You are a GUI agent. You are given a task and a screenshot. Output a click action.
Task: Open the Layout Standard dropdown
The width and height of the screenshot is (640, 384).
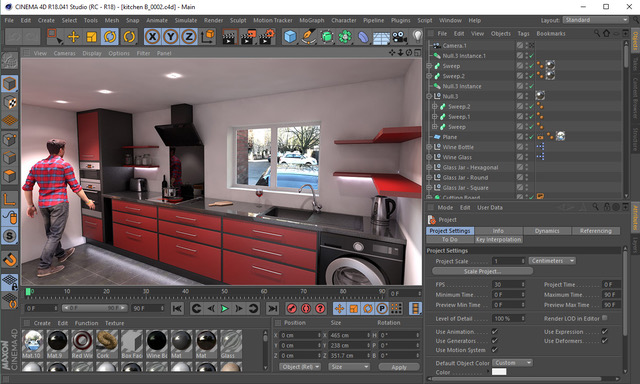tap(595, 20)
